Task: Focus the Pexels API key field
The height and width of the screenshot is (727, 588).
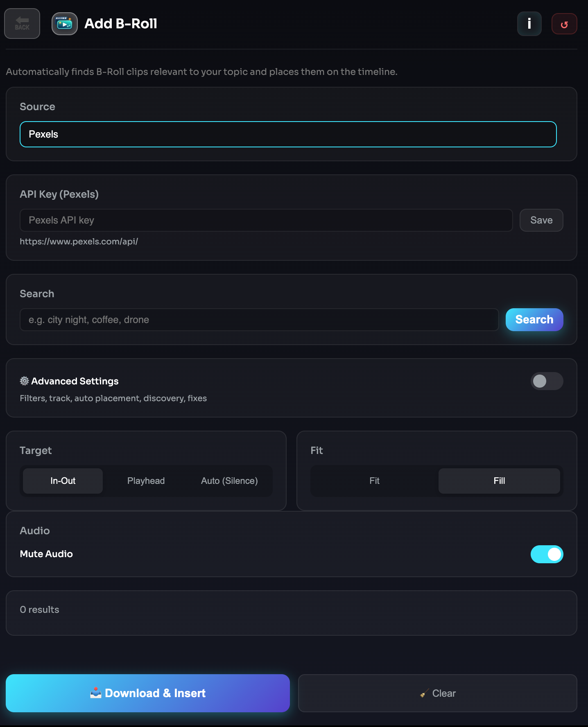Action: 266,220
